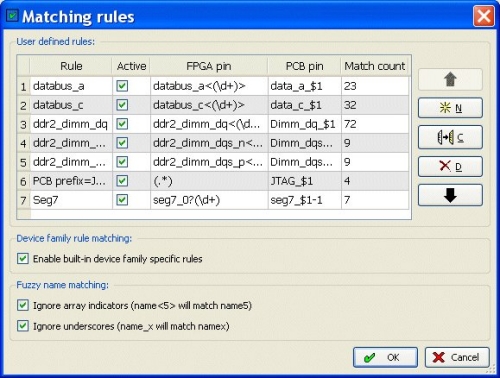The height and width of the screenshot is (378, 500).
Task: Click match count cell 4
Action: pyautogui.click(x=375, y=181)
